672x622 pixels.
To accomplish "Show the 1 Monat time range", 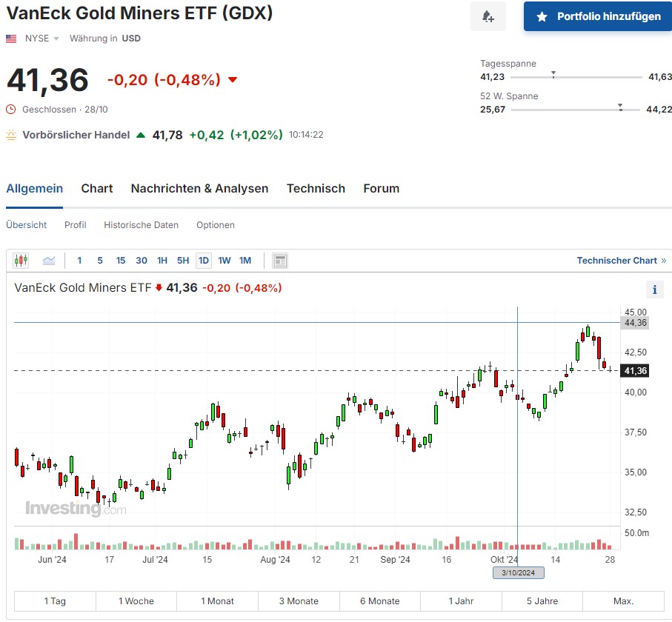I will [217, 601].
